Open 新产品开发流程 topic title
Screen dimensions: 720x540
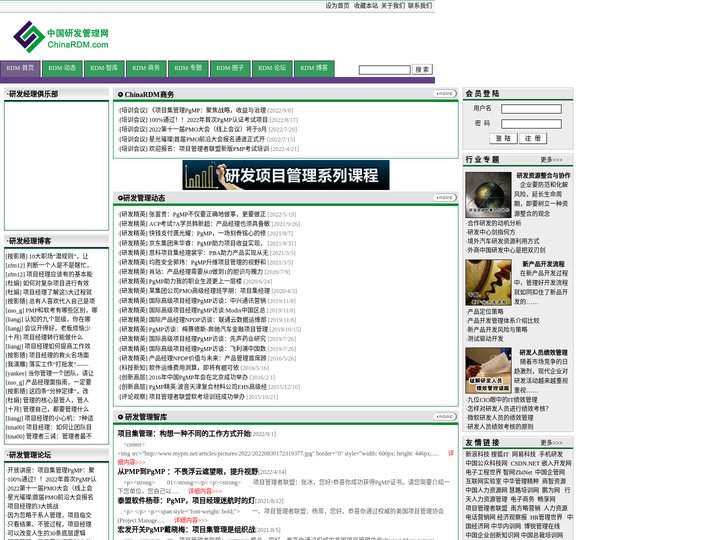(543, 264)
